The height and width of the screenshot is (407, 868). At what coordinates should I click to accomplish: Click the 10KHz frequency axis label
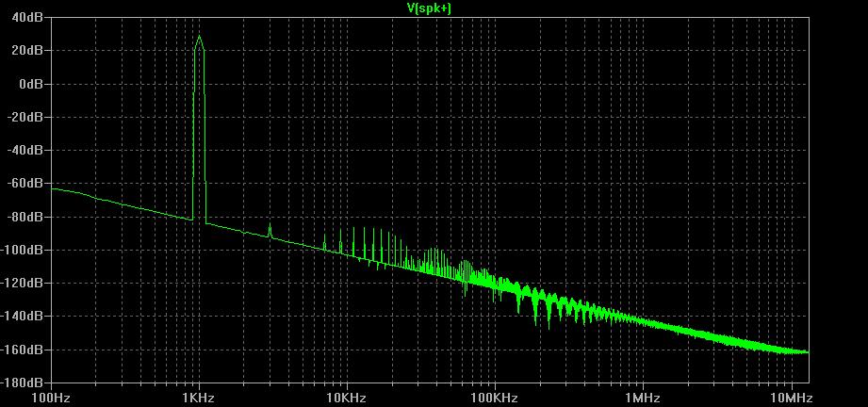click(347, 399)
